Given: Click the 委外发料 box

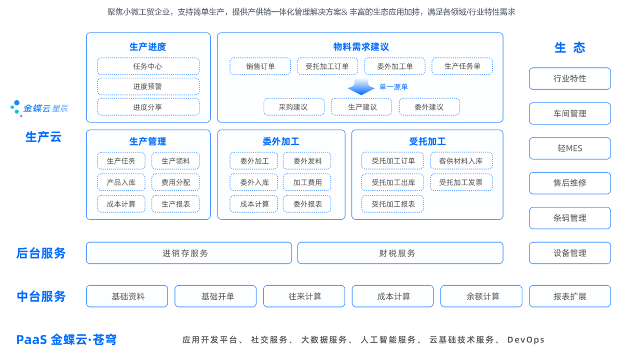Looking at the screenshot, I should pos(307,161).
